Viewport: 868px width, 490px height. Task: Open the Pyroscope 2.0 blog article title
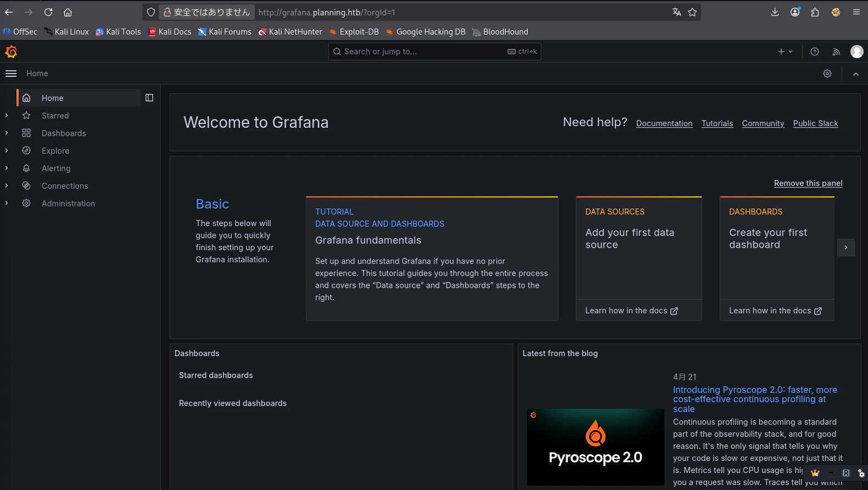click(x=755, y=399)
